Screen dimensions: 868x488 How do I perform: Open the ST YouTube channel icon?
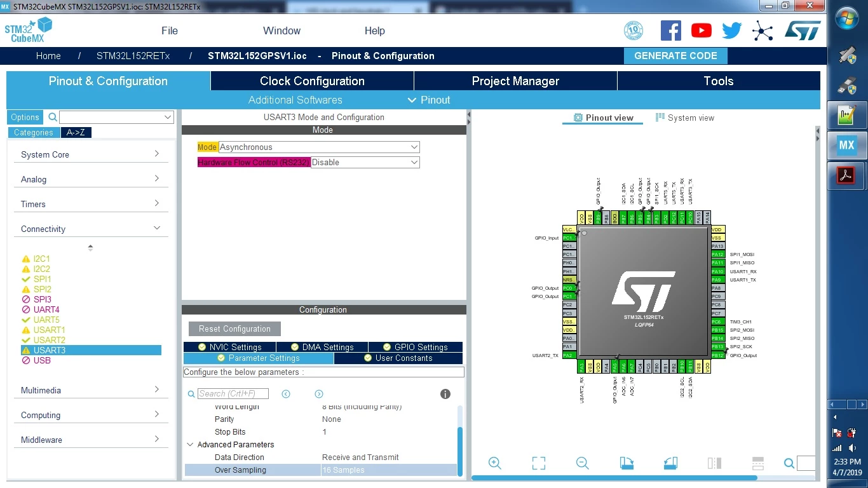pyautogui.click(x=702, y=30)
